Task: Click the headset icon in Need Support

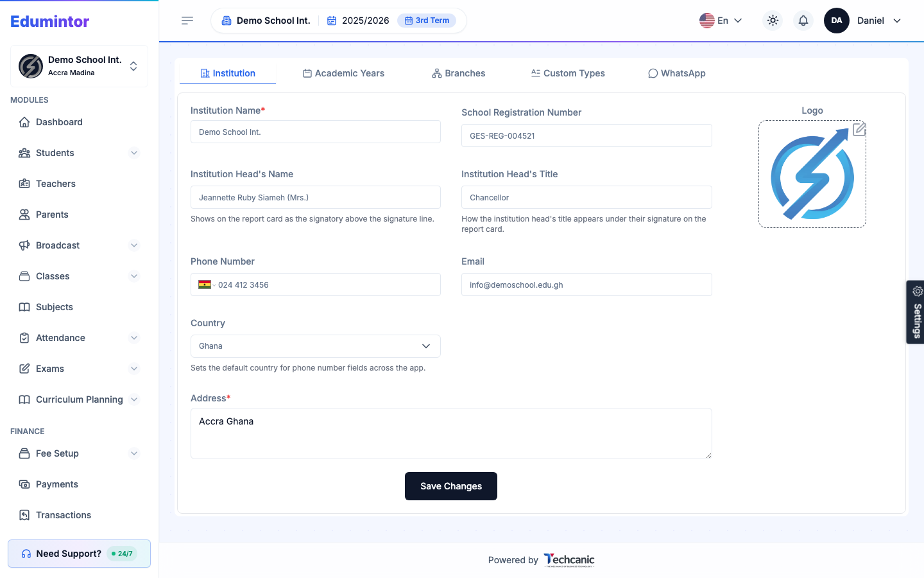Action: tap(26, 554)
